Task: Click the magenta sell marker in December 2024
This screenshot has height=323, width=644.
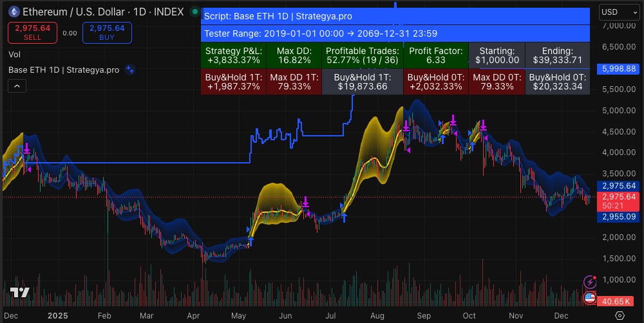Action: pos(26,149)
